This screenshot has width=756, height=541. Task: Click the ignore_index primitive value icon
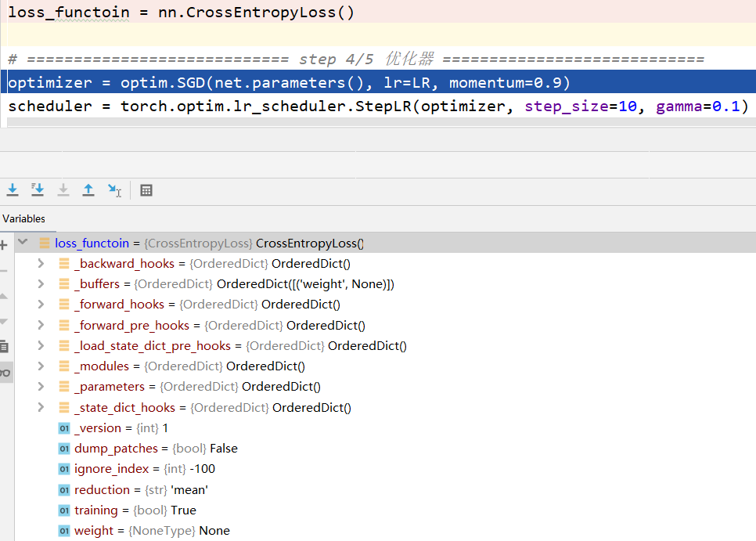click(64, 469)
